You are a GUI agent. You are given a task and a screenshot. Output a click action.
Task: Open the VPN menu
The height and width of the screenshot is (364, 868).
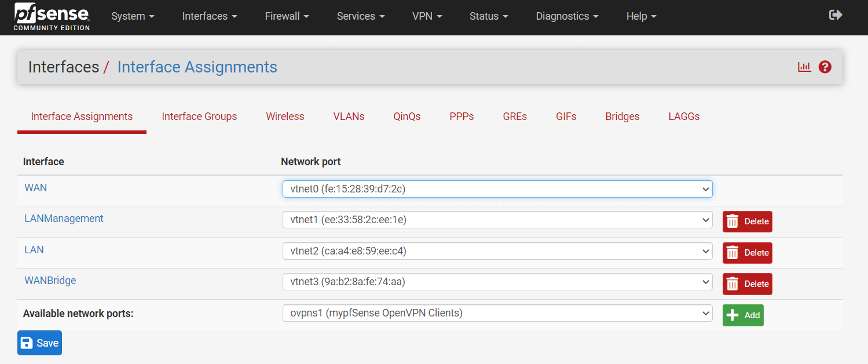pos(427,16)
